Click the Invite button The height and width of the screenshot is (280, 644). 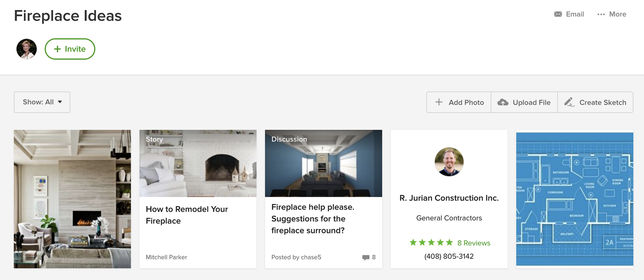click(x=70, y=49)
